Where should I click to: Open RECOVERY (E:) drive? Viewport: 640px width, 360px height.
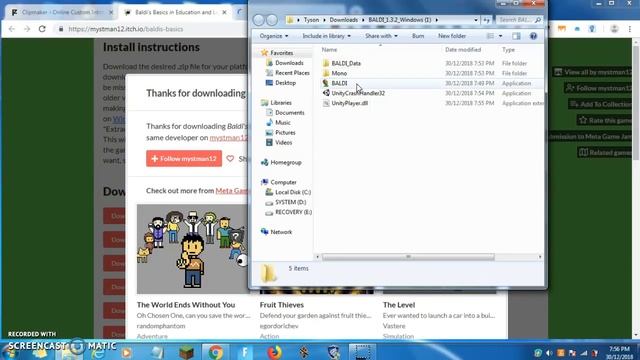[x=289, y=212]
